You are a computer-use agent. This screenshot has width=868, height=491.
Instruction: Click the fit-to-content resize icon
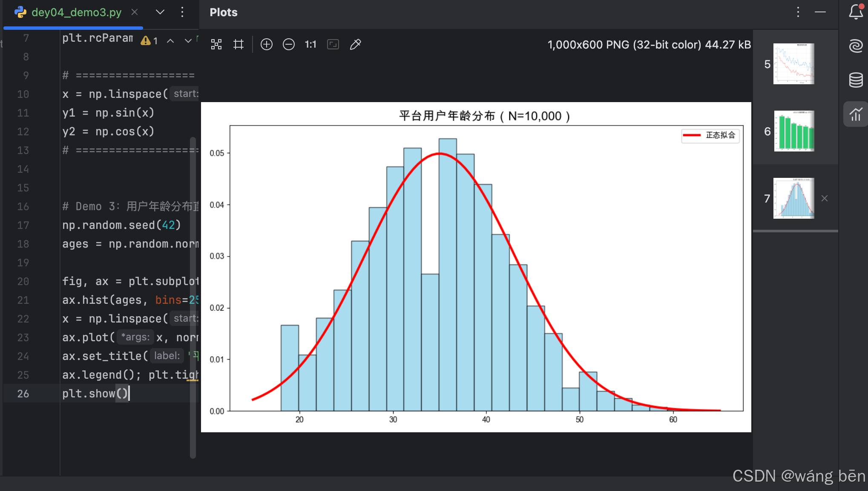[333, 44]
